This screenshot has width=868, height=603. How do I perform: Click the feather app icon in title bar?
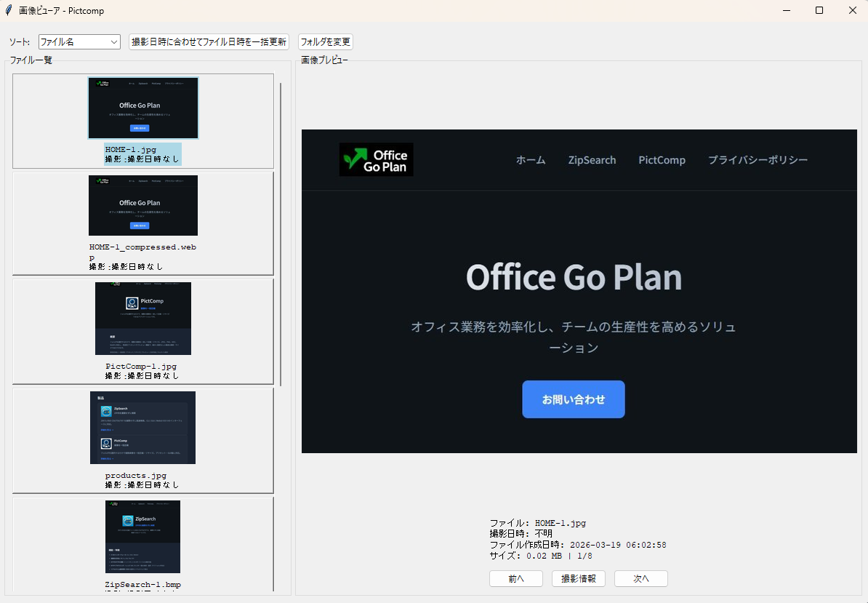(x=8, y=10)
